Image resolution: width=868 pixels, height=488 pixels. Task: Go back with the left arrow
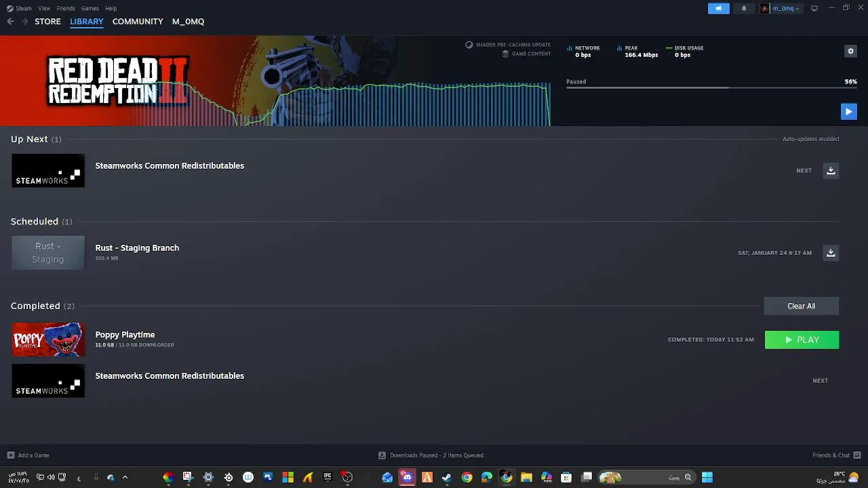[10, 22]
